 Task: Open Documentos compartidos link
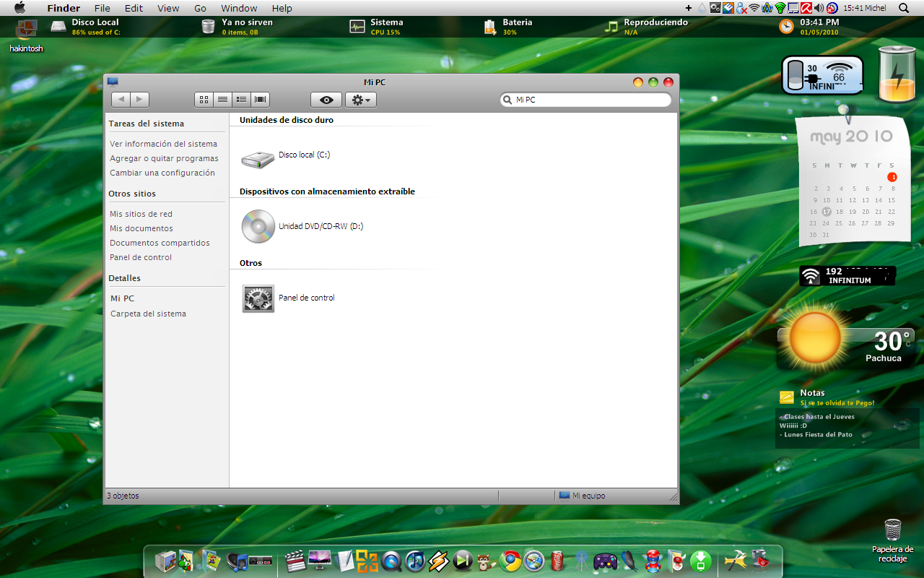[160, 243]
